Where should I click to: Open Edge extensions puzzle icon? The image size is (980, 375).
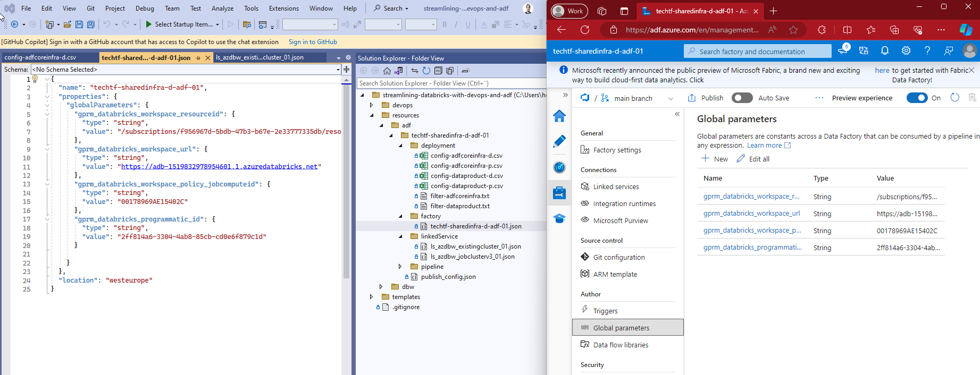pyautogui.click(x=822, y=30)
